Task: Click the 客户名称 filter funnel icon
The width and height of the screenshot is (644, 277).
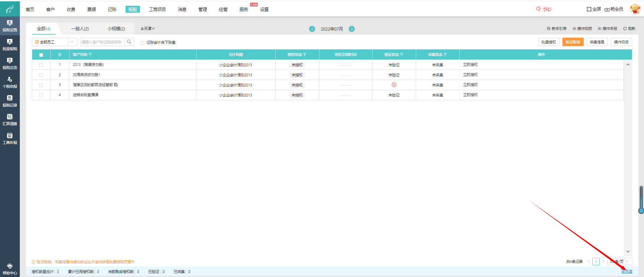Action: (90, 54)
